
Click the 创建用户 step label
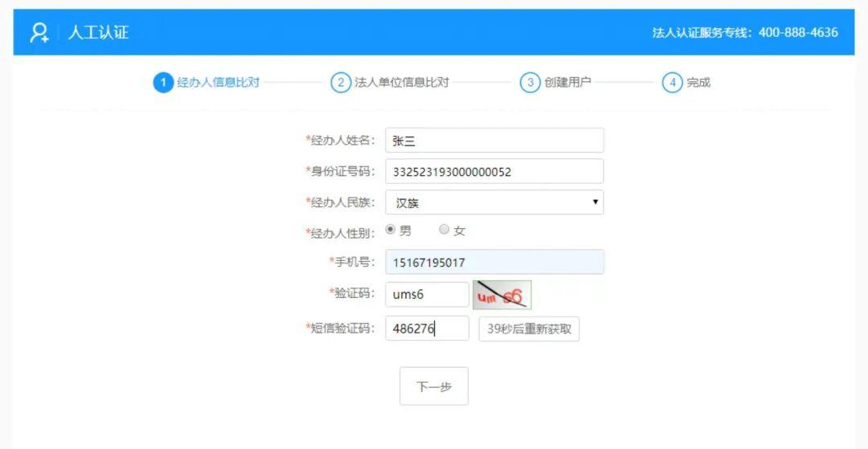(x=567, y=83)
